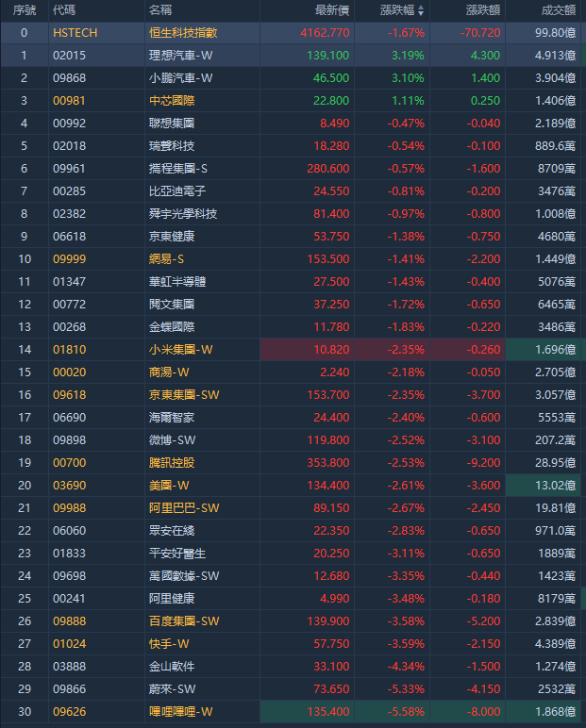
Task: Open stock code 00981 中芯國際
Action: [x=70, y=100]
